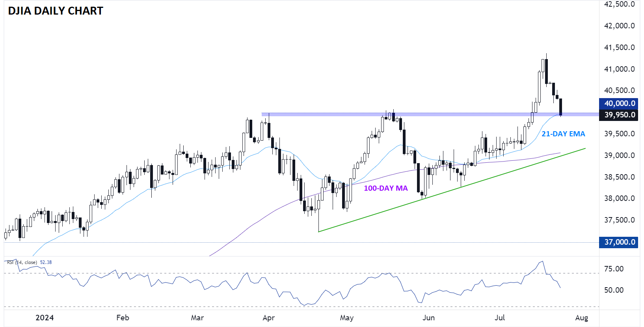Click the 100-DAY MA label
The height and width of the screenshot is (327, 644).
click(385, 188)
